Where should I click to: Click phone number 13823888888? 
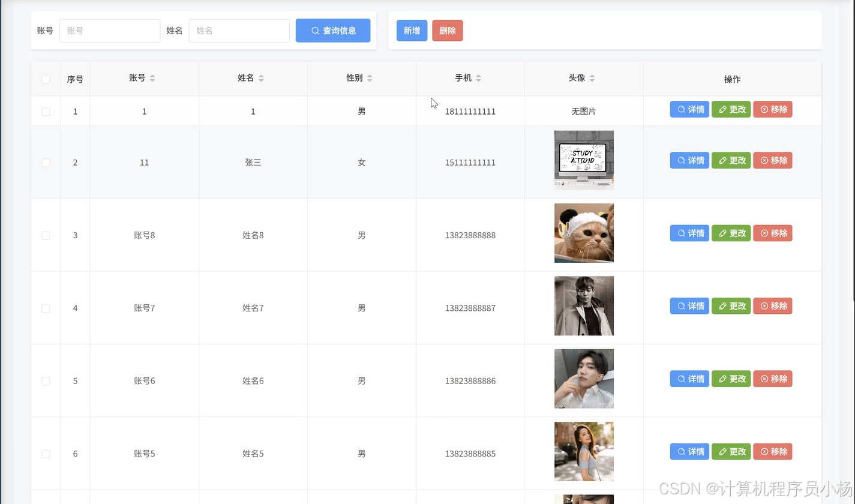[x=470, y=236]
